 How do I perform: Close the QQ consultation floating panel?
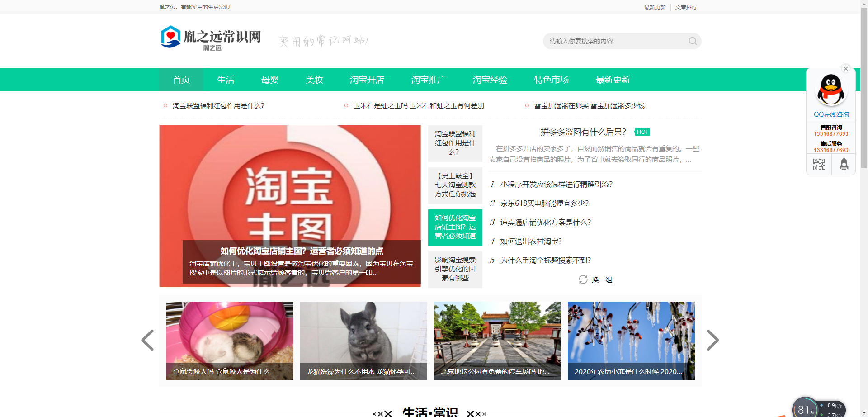click(846, 69)
